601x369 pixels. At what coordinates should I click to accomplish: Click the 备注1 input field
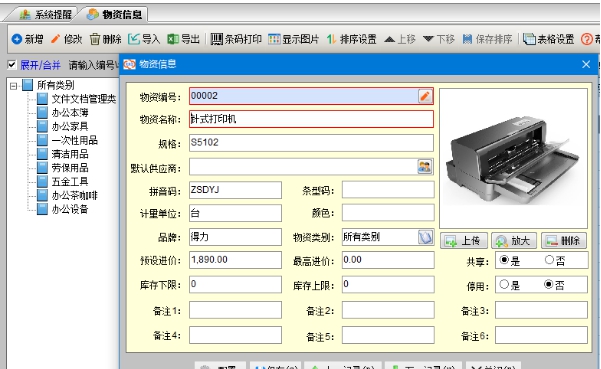[x=235, y=310]
